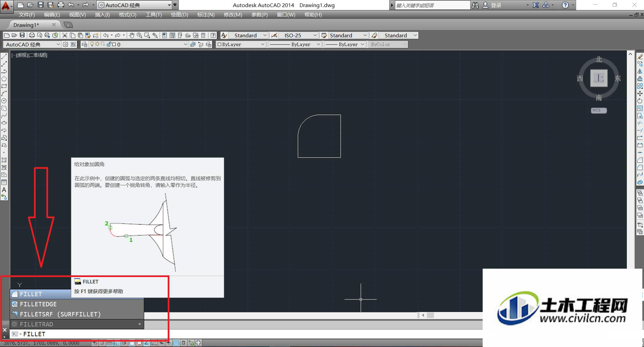The height and width of the screenshot is (347, 644).
Task: Click the text style icon before Standard
Action: (x=224, y=35)
